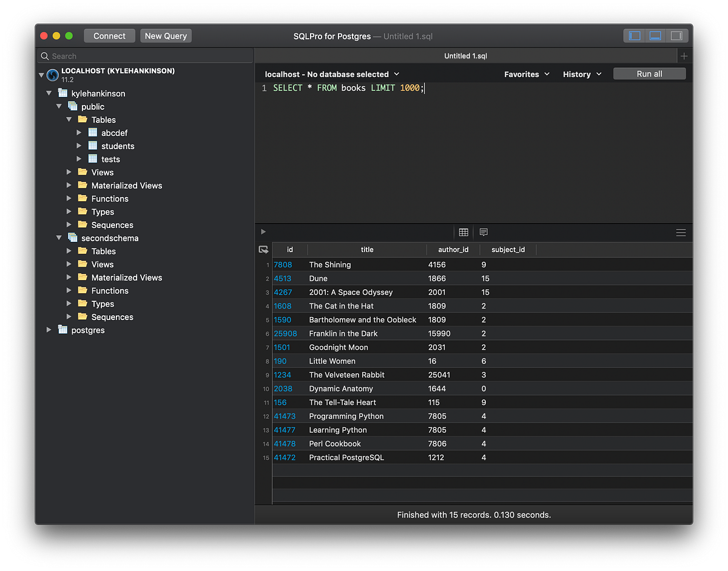Select the Untitled 1.sql tab
The height and width of the screenshot is (571, 728).
(466, 55)
